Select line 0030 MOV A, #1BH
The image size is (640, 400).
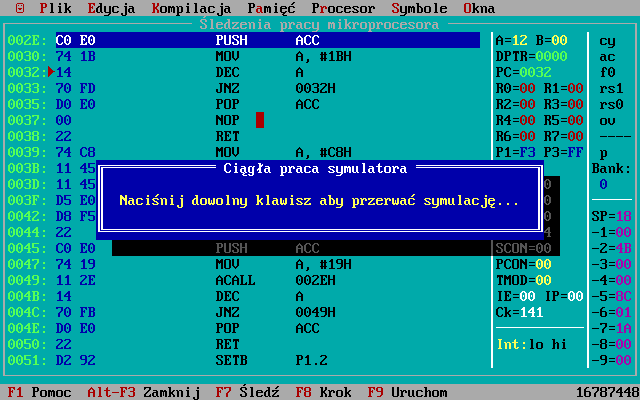(243, 56)
